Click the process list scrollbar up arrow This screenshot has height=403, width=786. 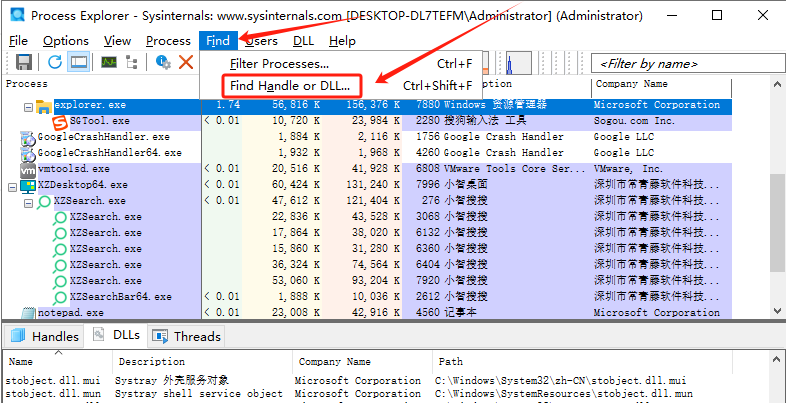(x=778, y=84)
